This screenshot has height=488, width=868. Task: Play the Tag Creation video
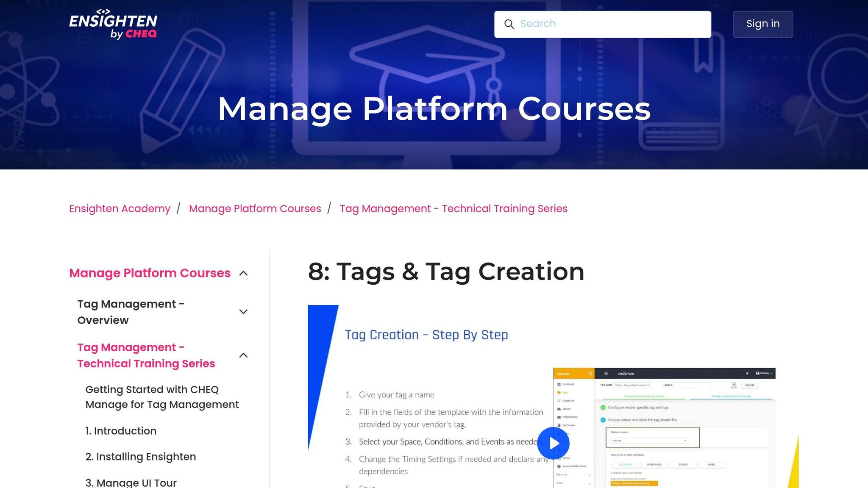coord(553,443)
